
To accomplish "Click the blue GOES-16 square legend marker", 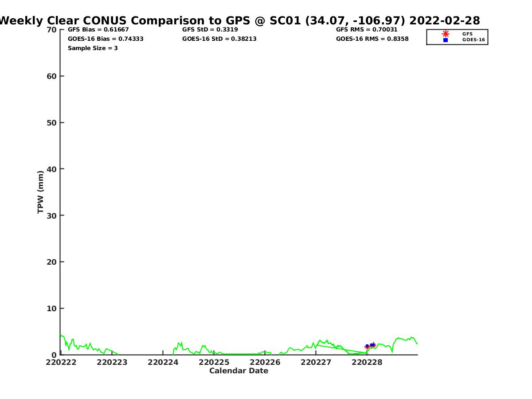I will (446, 40).
